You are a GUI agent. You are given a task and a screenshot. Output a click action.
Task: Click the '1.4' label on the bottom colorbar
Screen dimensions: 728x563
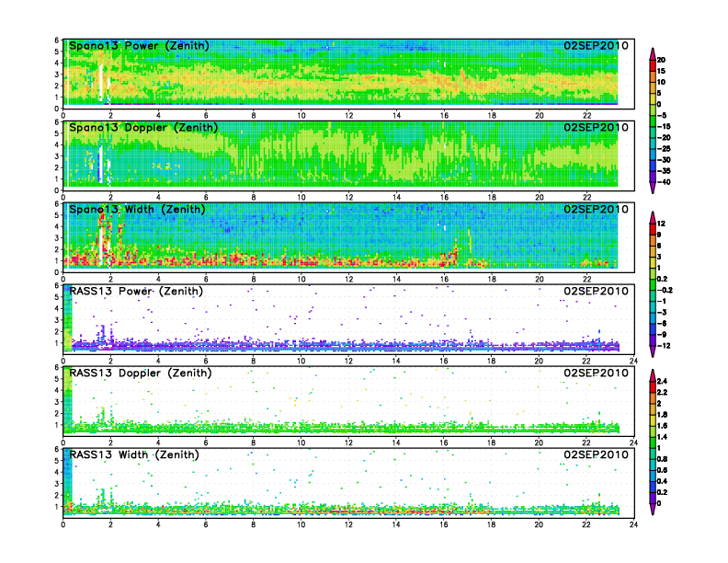[662, 437]
